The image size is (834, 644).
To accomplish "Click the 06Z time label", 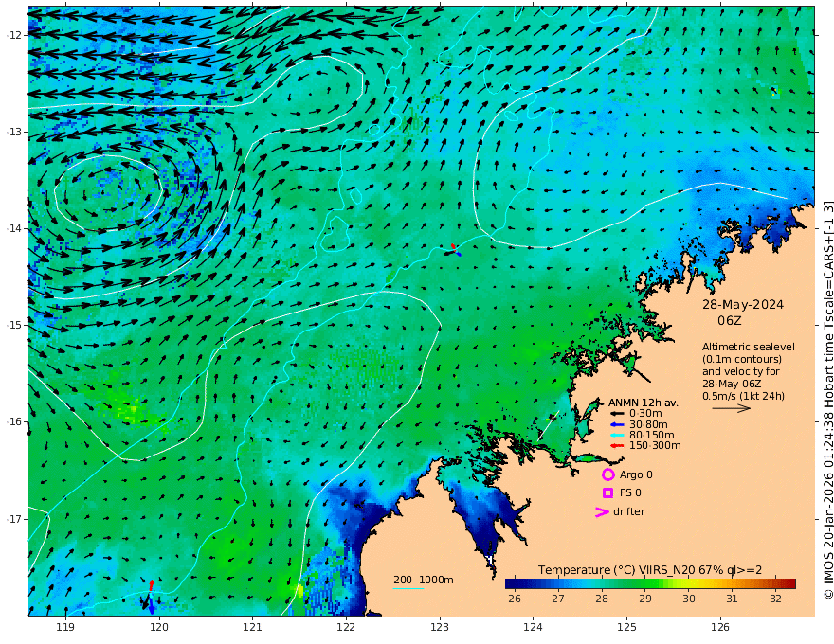I will (729, 321).
